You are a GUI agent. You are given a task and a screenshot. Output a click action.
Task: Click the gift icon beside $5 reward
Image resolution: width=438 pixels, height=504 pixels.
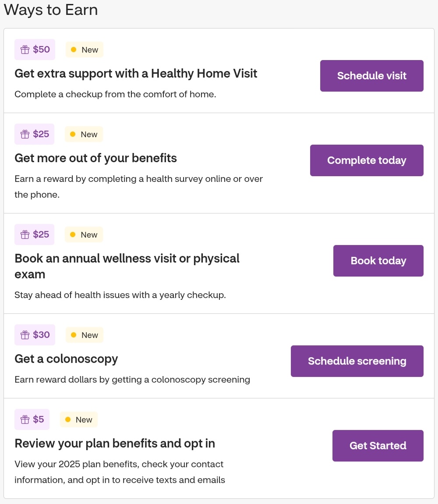pos(25,419)
